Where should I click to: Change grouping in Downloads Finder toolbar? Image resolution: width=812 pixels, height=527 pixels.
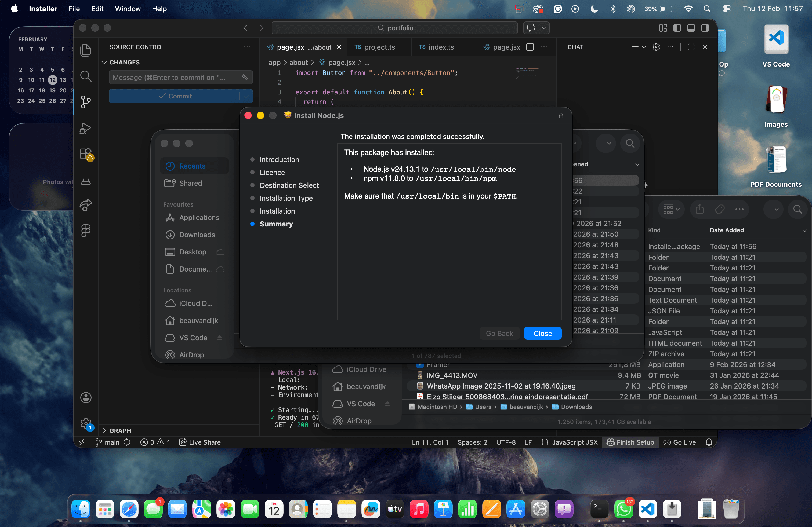(x=671, y=209)
